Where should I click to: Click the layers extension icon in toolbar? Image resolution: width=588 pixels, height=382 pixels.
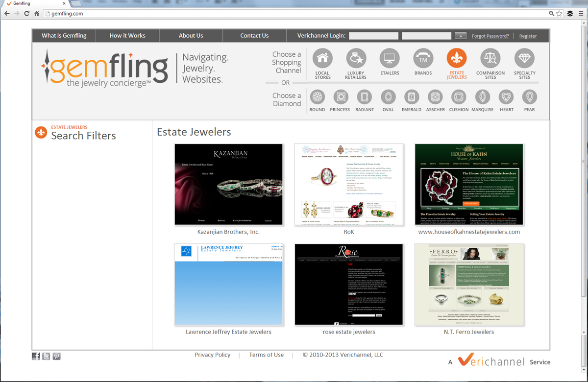[570, 14]
